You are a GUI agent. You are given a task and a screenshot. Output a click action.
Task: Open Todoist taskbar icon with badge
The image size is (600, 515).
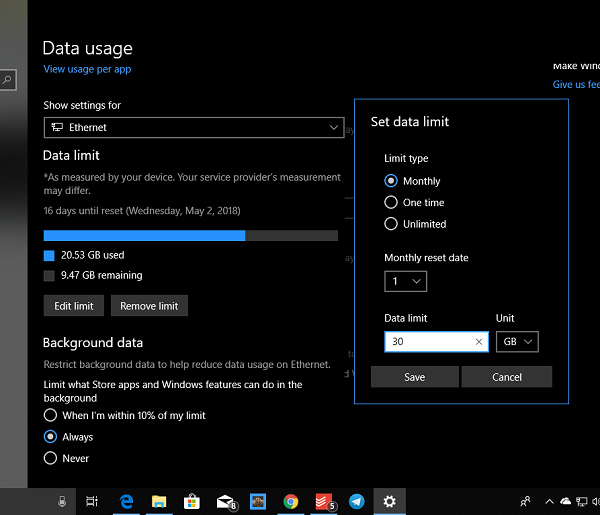(324, 502)
